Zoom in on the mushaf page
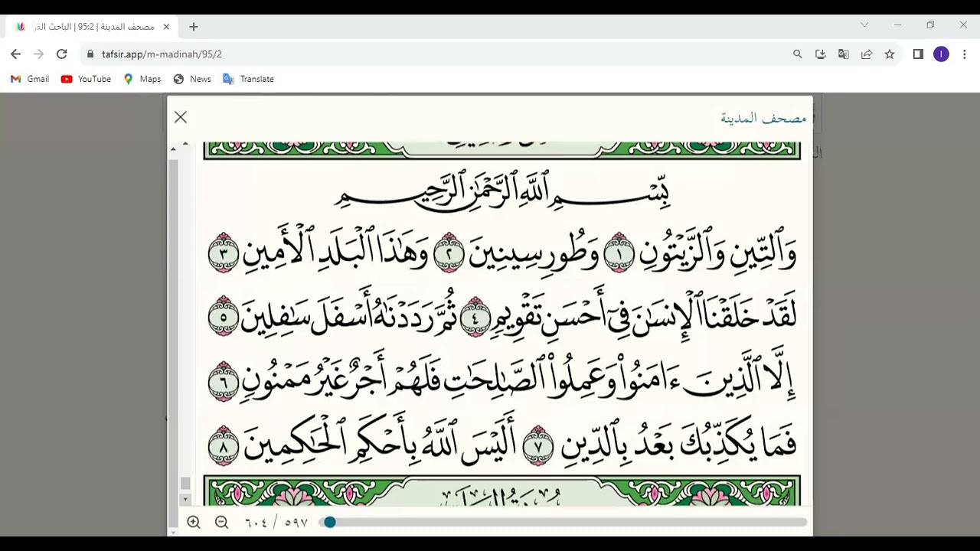Image resolution: width=980 pixels, height=551 pixels. (194, 522)
